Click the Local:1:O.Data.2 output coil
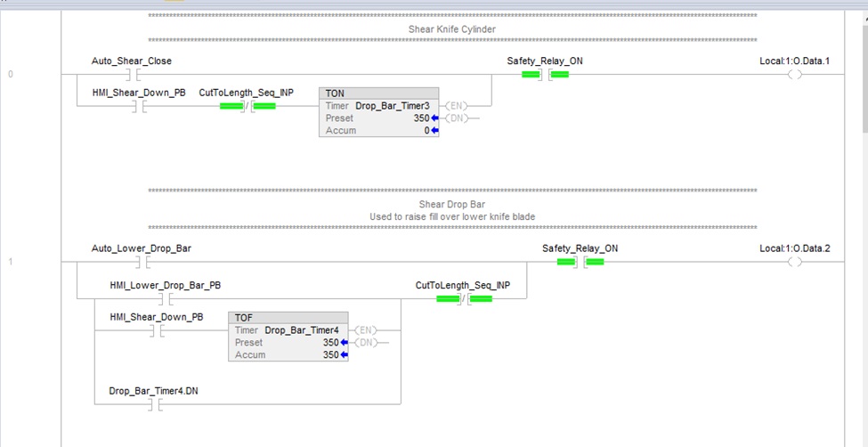This screenshot has width=868, height=447. [794, 262]
